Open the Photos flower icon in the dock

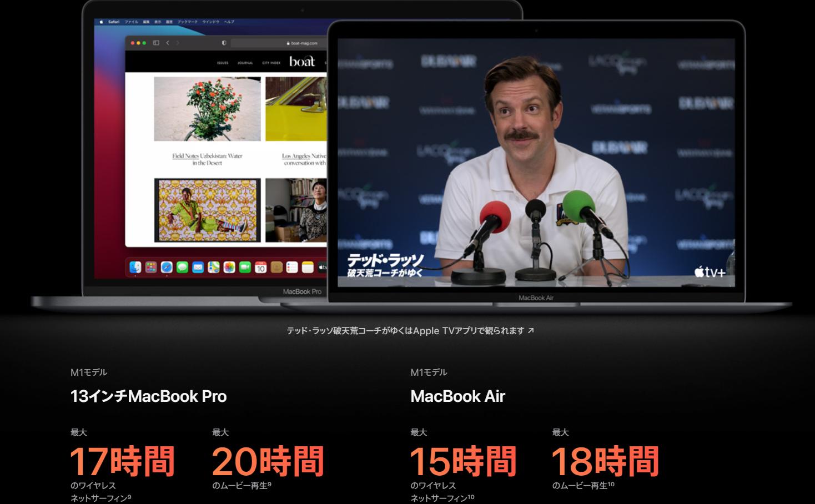(x=229, y=268)
